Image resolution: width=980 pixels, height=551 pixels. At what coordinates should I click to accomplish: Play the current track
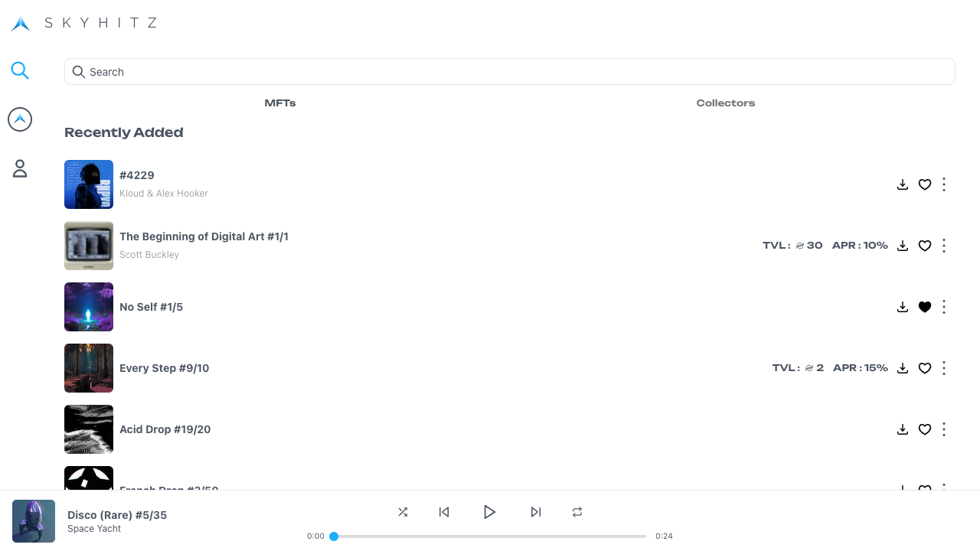490,512
